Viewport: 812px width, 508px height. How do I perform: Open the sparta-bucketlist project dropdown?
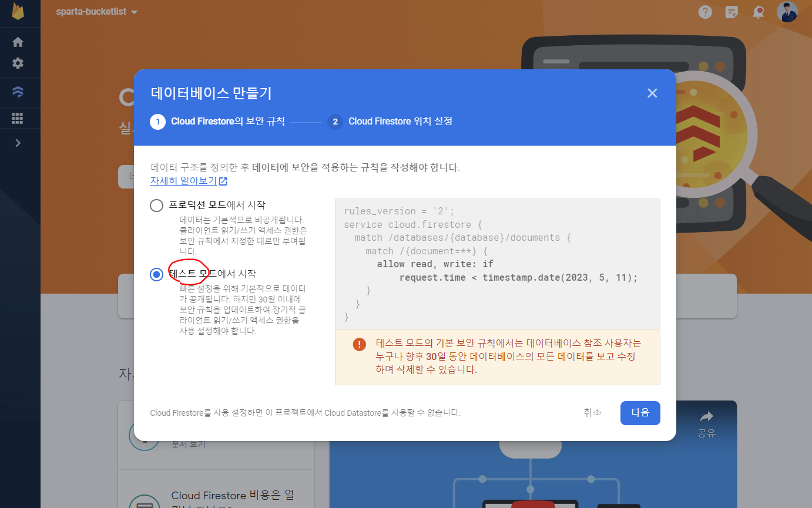(x=97, y=12)
